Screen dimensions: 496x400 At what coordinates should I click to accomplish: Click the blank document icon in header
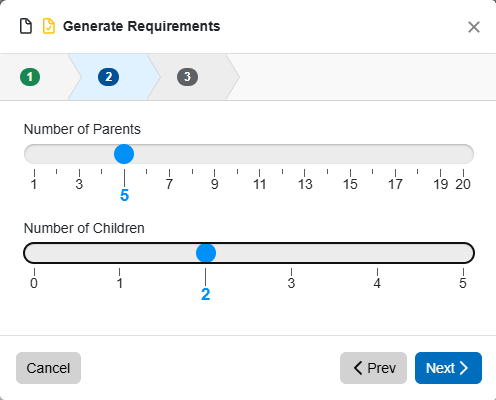pyautogui.click(x=26, y=26)
